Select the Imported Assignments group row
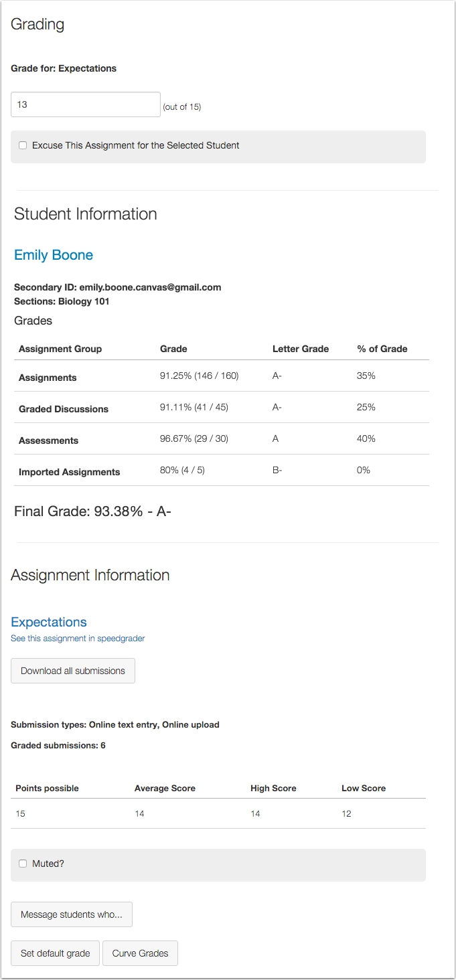456x980 pixels. point(222,471)
